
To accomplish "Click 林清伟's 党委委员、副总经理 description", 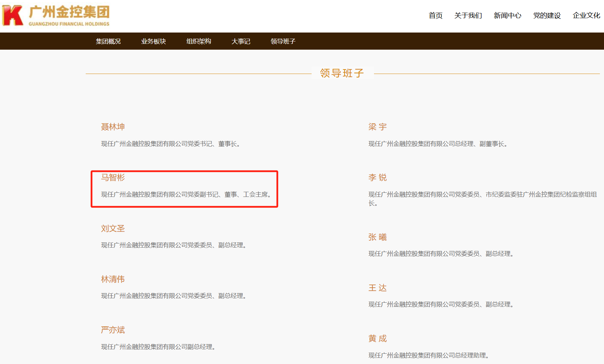I will click(x=174, y=296).
